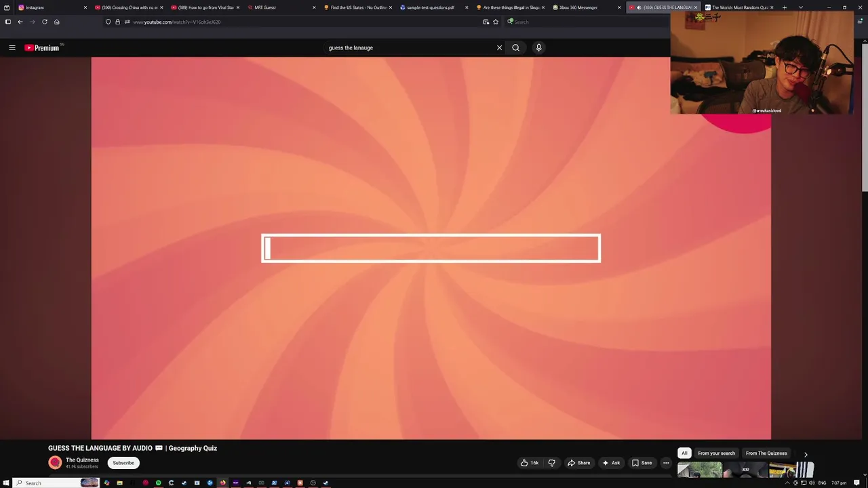This screenshot has width=868, height=488.
Task: Click the video player area
Action: tap(431, 248)
